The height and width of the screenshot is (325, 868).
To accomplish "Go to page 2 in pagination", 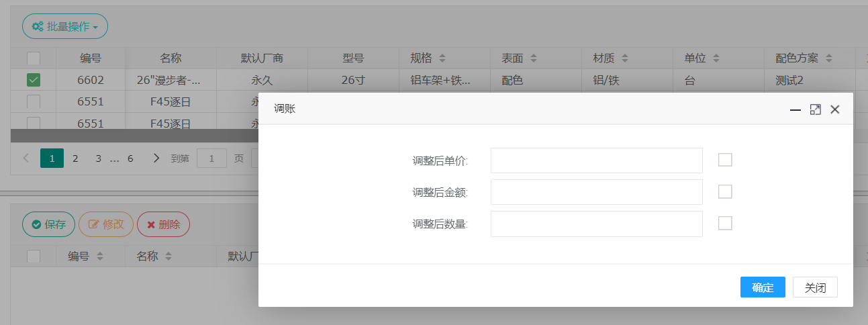I will [75, 158].
